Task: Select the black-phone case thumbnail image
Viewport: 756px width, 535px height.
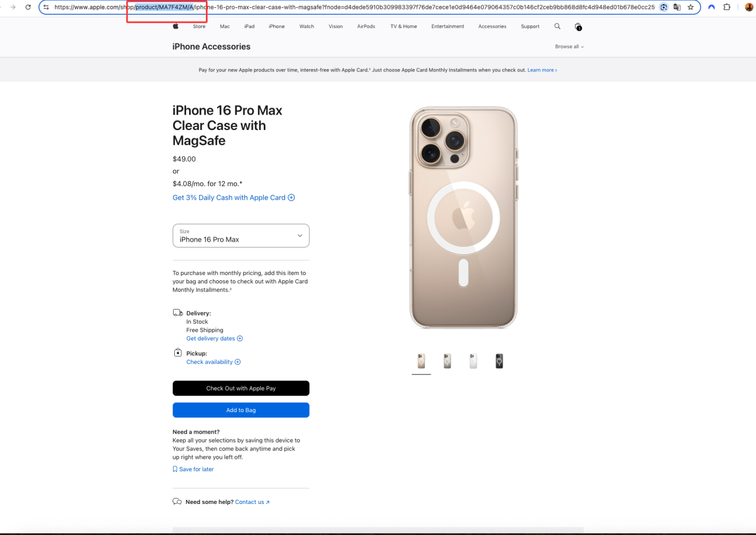Action: pyautogui.click(x=499, y=361)
